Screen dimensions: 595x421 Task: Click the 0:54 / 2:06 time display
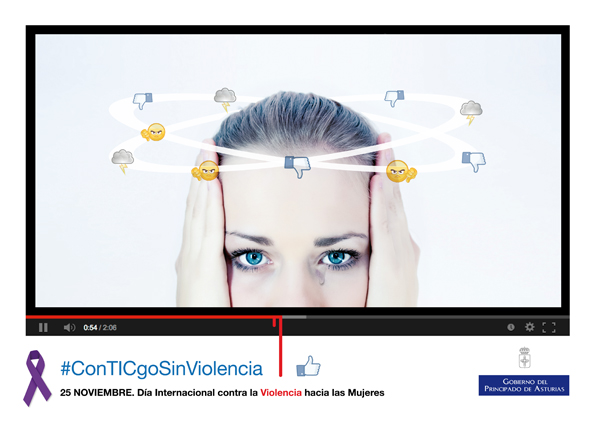pyautogui.click(x=100, y=327)
